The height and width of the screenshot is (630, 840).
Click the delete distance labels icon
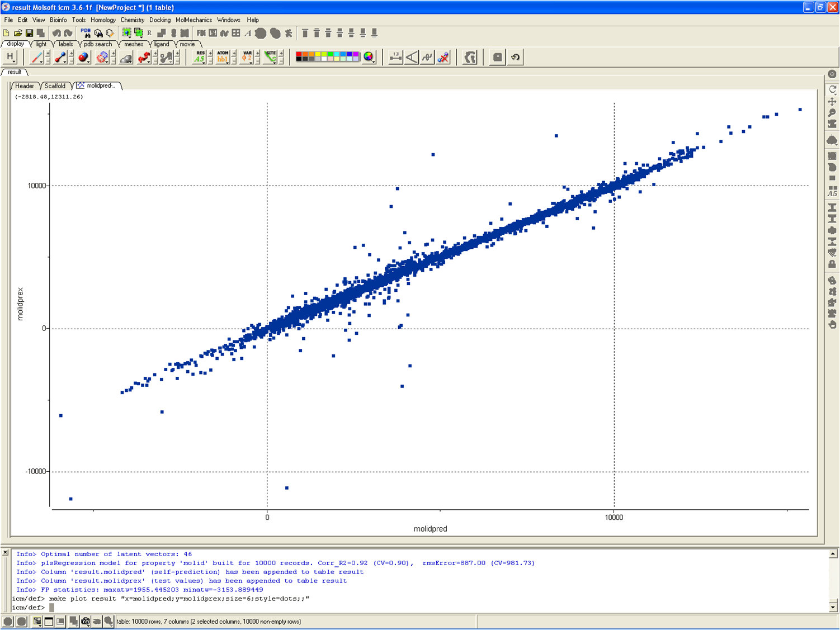443,57
